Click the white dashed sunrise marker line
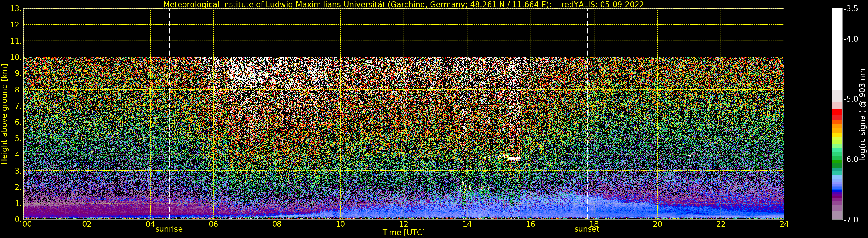868x238 pixels. click(x=169, y=114)
